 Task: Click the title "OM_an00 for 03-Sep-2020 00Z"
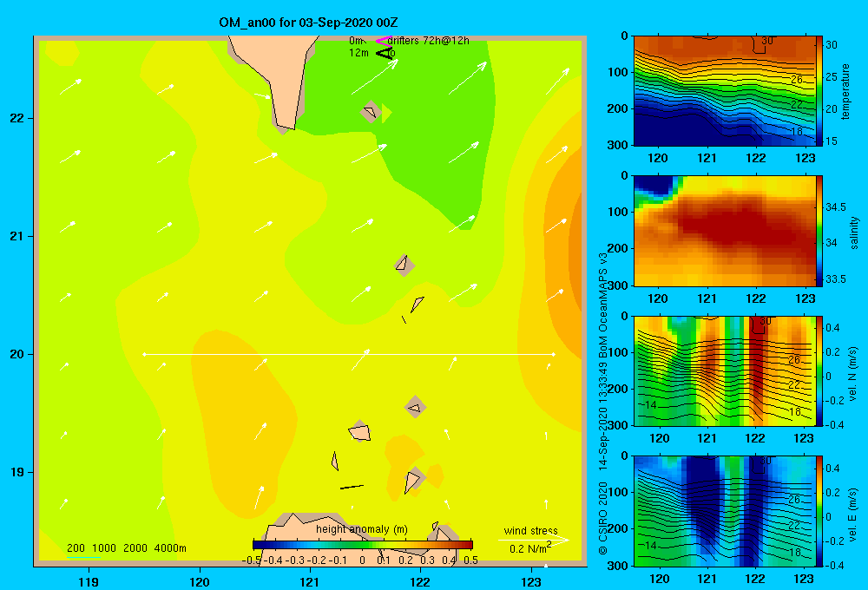tap(308, 23)
